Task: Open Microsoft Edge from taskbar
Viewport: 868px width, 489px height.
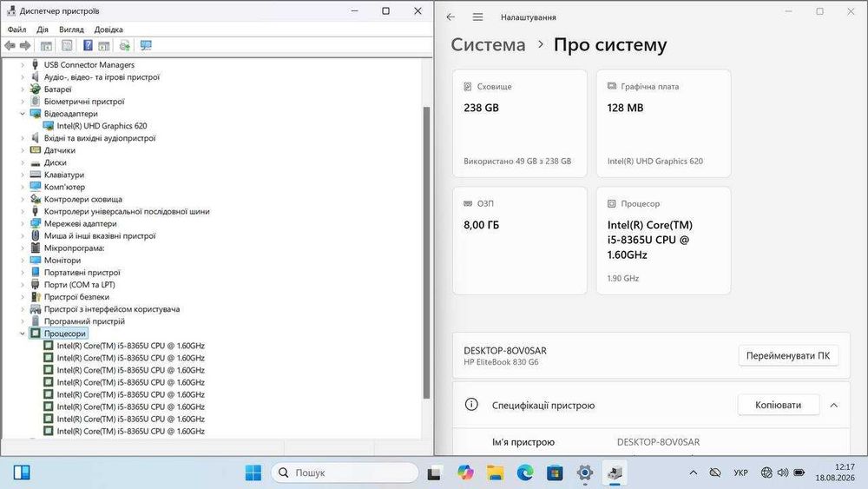Action: point(525,472)
